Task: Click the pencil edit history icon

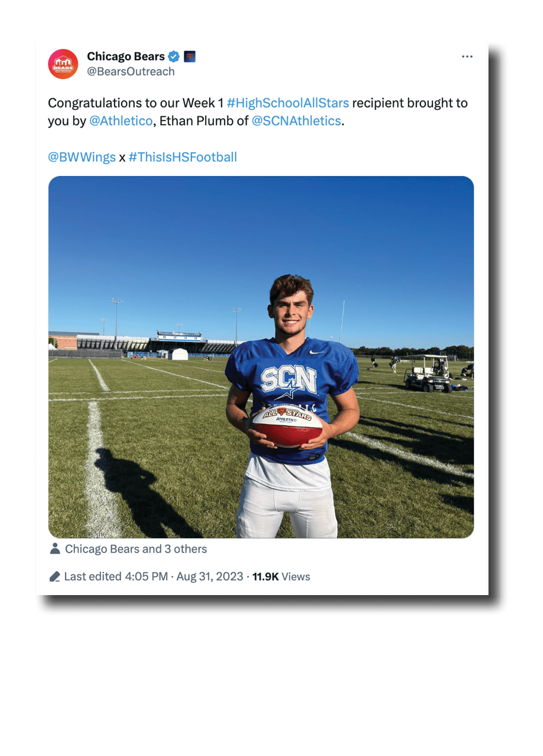Action: pos(55,577)
